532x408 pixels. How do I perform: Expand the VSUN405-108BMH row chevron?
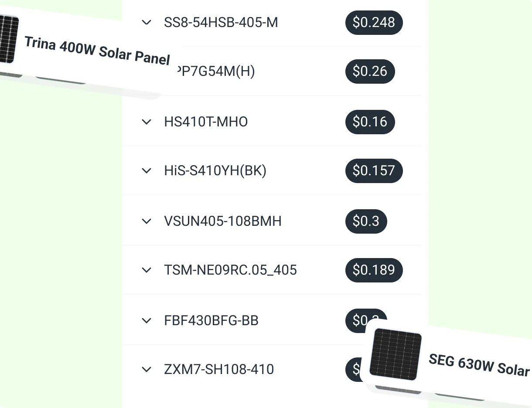click(147, 221)
